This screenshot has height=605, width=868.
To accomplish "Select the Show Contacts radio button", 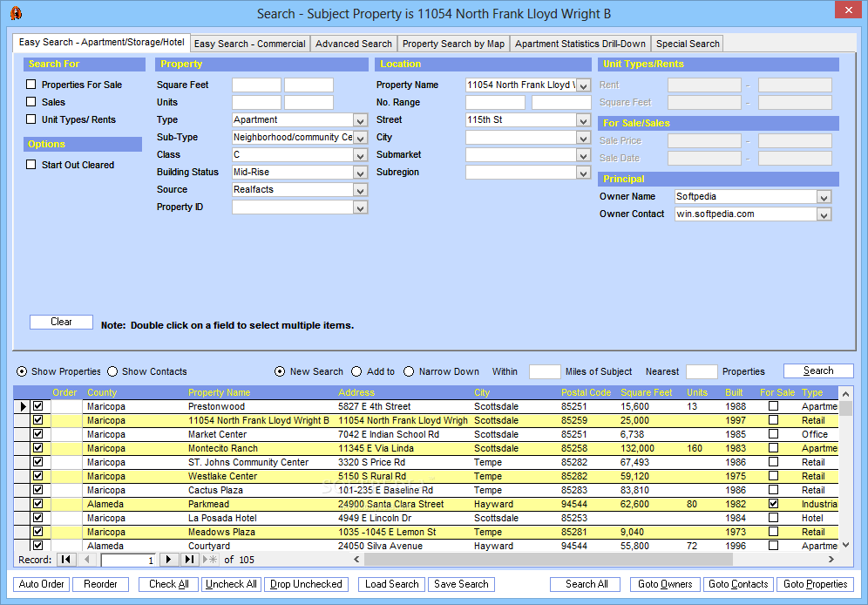I will point(112,371).
